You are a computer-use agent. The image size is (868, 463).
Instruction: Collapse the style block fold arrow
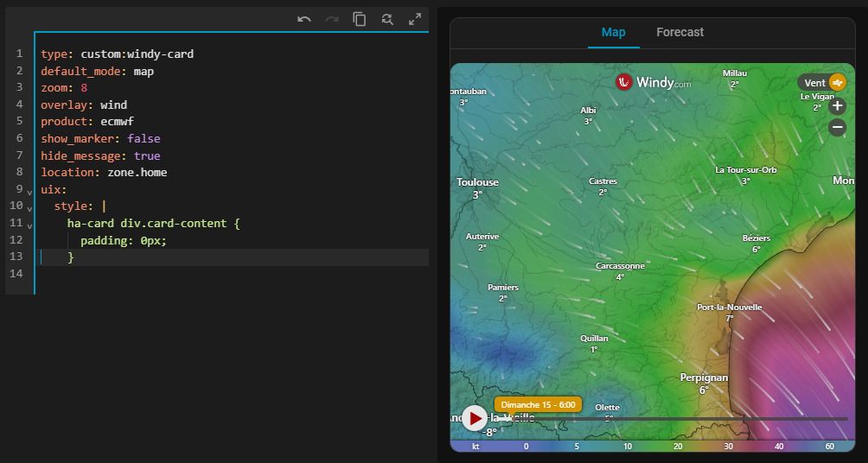(29, 209)
